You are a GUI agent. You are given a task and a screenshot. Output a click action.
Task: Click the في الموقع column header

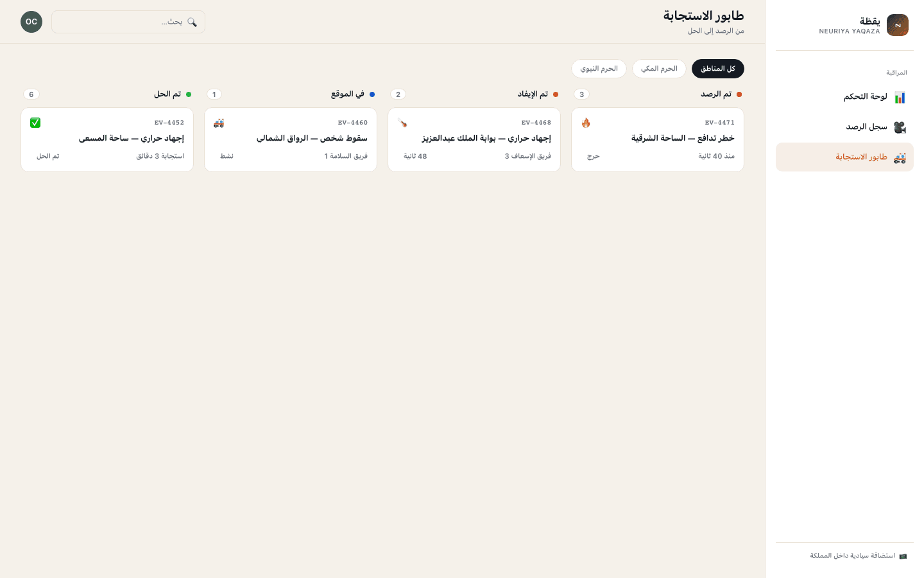348,94
